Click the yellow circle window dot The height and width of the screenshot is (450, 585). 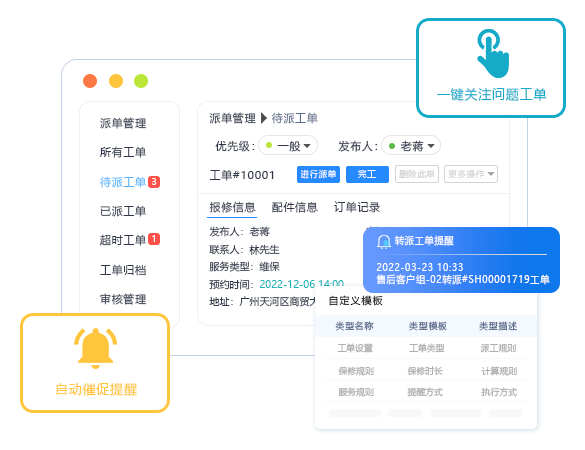click(x=116, y=81)
